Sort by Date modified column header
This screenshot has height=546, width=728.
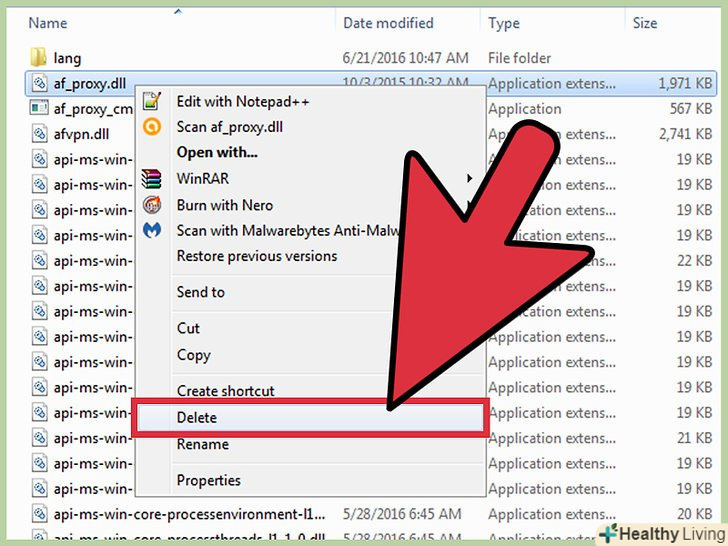[x=388, y=23]
